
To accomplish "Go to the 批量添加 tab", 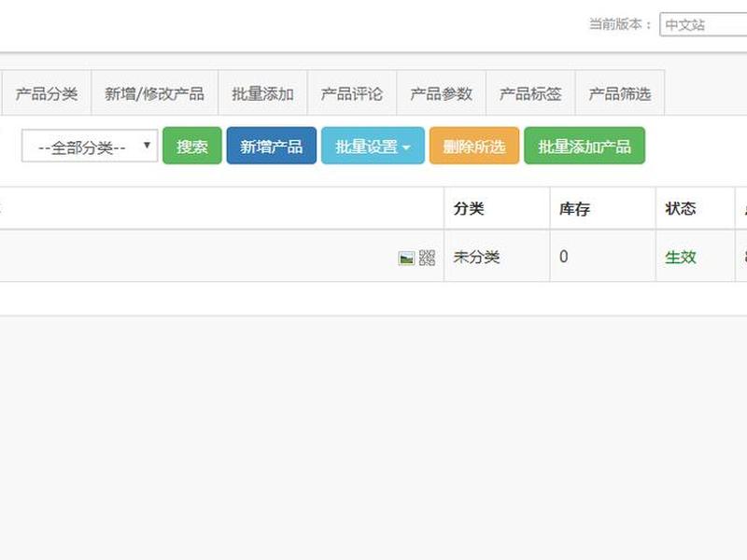I will tap(262, 93).
